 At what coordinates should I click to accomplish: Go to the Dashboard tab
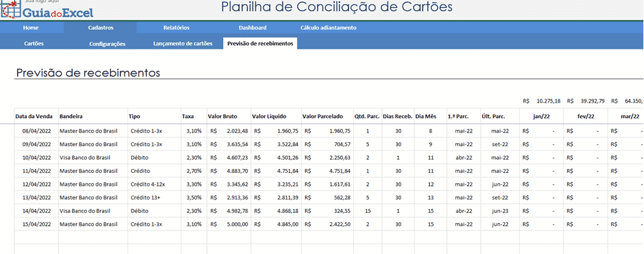tap(252, 28)
